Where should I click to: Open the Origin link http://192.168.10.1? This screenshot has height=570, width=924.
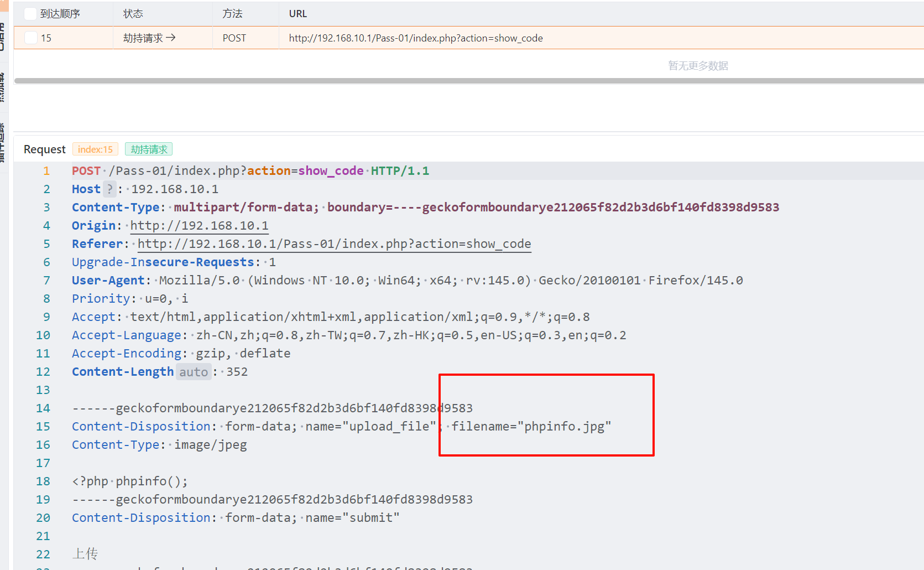click(x=200, y=226)
